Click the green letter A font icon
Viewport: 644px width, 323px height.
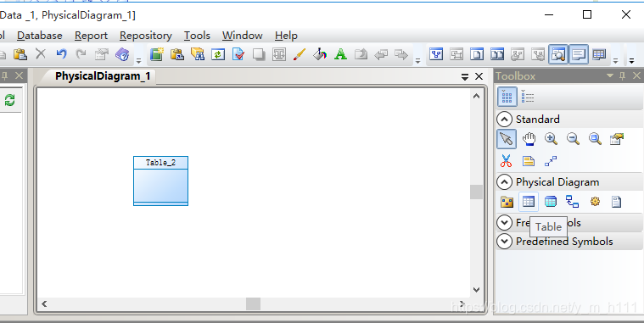(340, 54)
